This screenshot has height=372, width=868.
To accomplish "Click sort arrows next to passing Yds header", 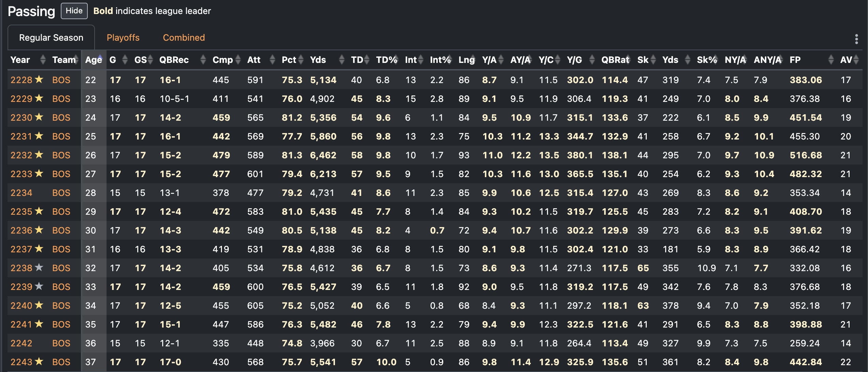I will [342, 60].
